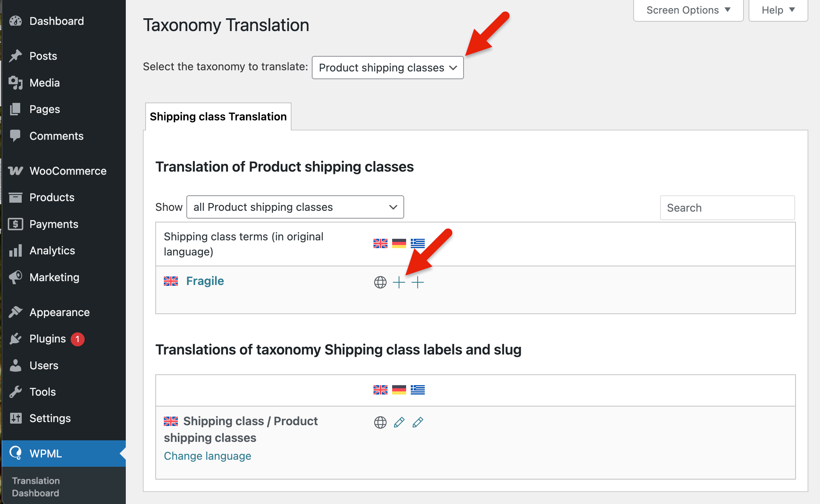Expand the Show all Product shipping classes dropdown
The image size is (820, 504).
point(295,207)
